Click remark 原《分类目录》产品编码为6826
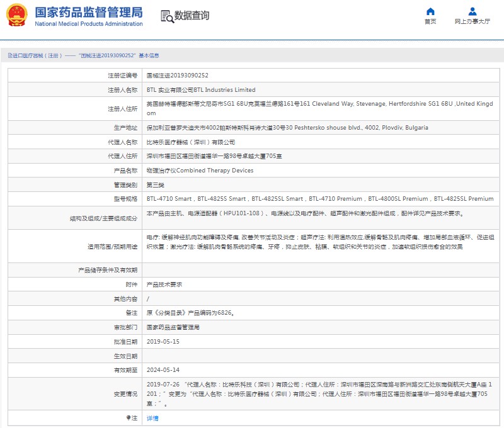Image resolution: width=504 pixels, height=428 pixels. [190, 313]
